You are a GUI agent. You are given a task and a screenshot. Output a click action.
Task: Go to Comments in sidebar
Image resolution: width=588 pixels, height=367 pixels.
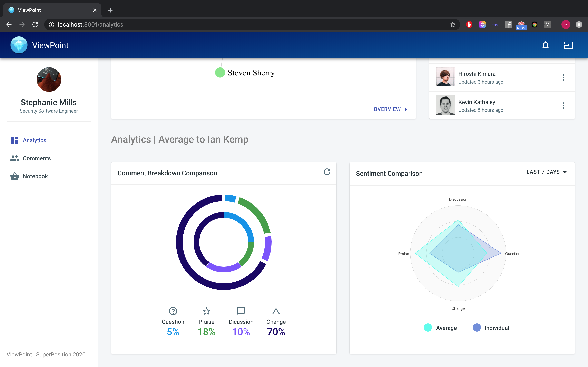pos(37,158)
